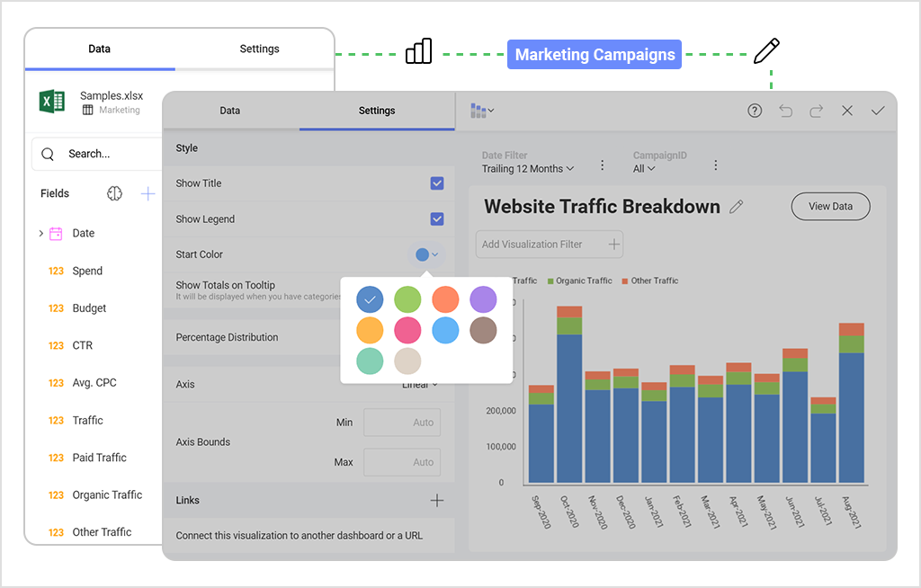
Task: Disable the Show Legend checkbox
Action: coord(437,218)
